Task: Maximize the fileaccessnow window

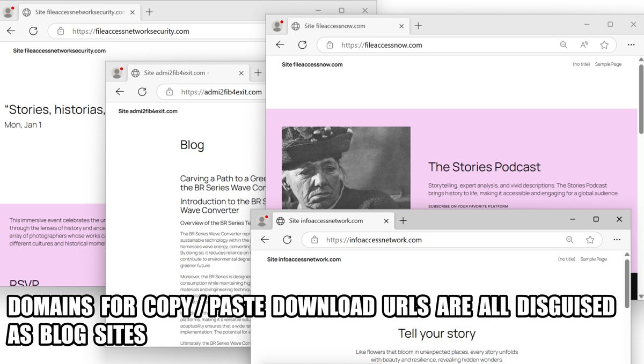Action: [x=610, y=24]
